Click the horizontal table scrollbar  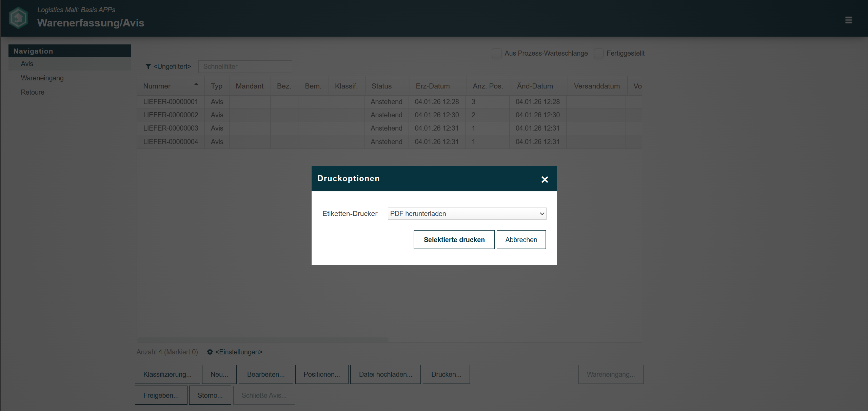263,339
